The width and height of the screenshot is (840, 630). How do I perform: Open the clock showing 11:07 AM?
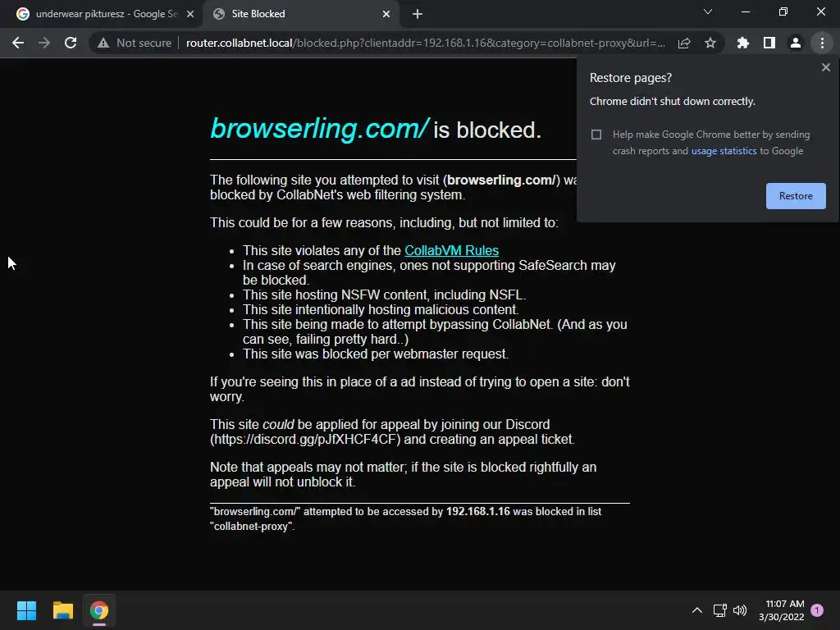(x=782, y=610)
